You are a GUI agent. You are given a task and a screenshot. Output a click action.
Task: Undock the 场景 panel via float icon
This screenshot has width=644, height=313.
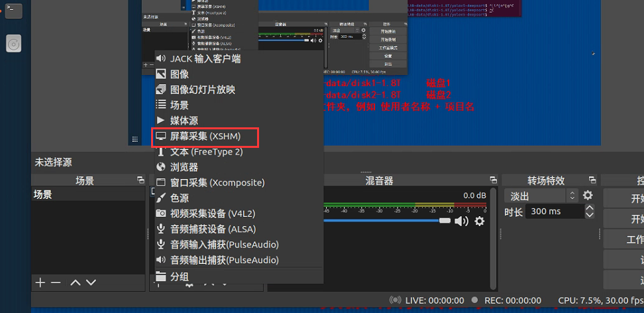(141, 180)
